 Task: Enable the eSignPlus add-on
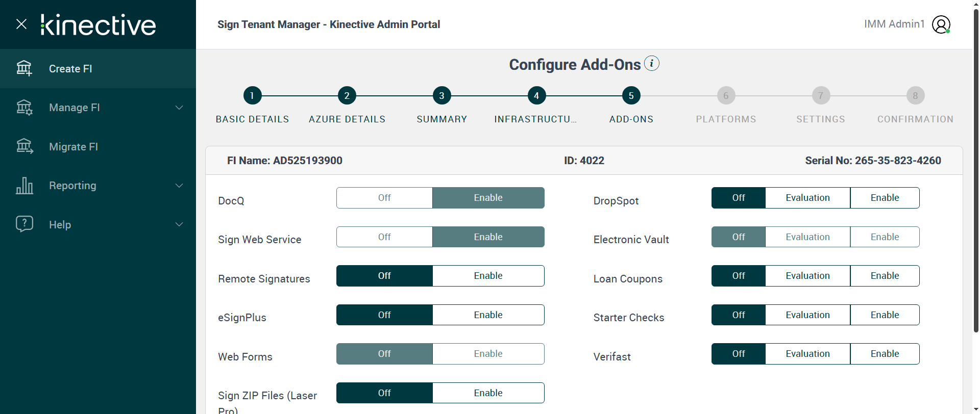[488, 315]
